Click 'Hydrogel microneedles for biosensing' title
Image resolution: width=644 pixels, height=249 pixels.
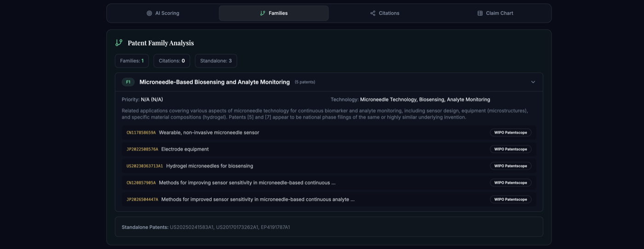(x=209, y=166)
